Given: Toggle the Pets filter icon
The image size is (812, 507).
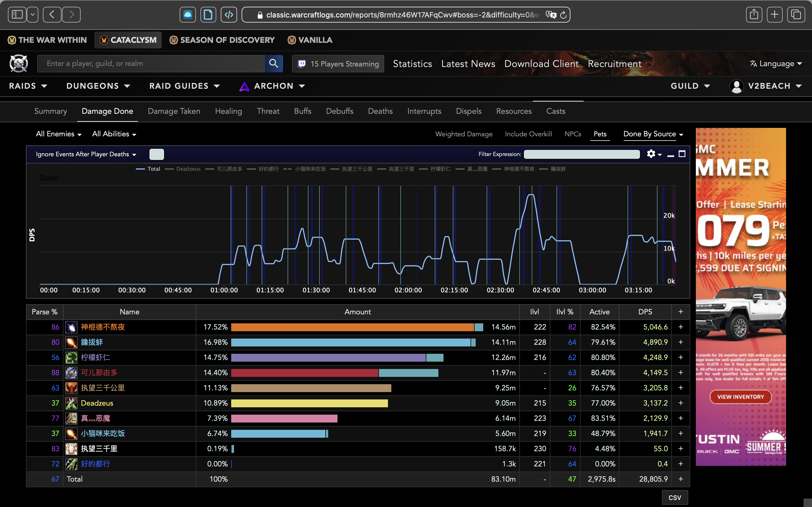Looking at the screenshot, I should (x=601, y=134).
